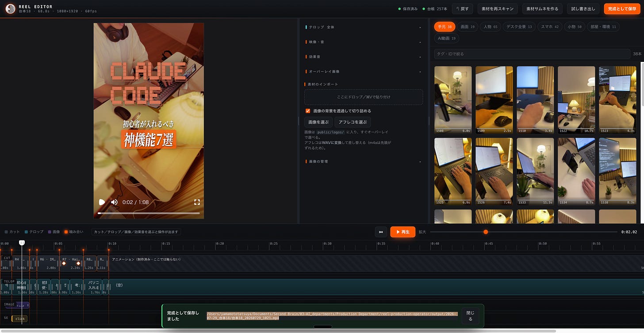Screen dimensions: 644x333
Task: Select the (空) empty telop block
Action: pyautogui.click(x=376, y=287)
